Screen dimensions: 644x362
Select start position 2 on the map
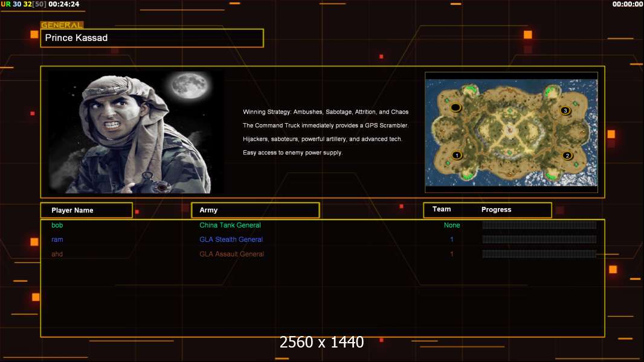(567, 156)
